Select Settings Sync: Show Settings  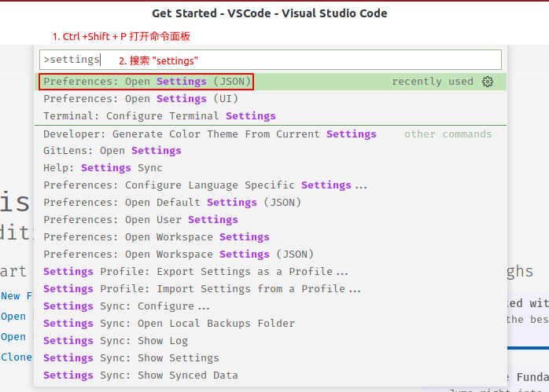[271, 358]
